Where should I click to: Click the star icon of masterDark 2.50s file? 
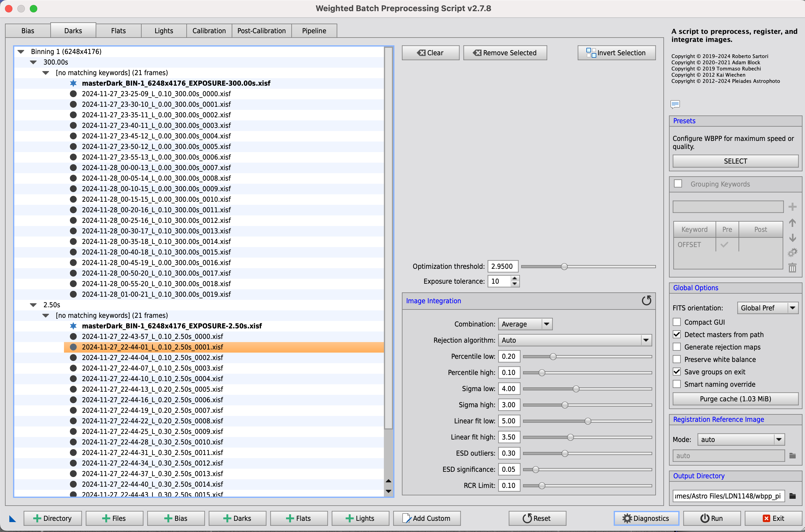click(73, 326)
